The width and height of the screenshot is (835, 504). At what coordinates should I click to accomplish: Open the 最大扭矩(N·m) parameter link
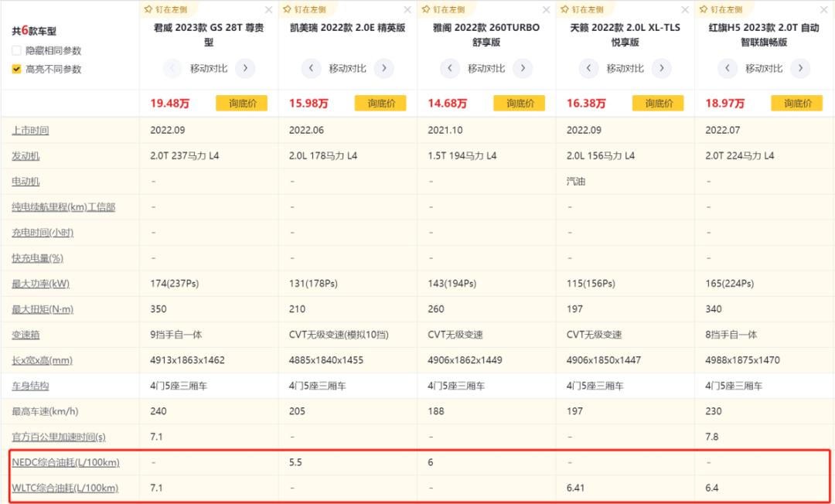click(x=43, y=309)
